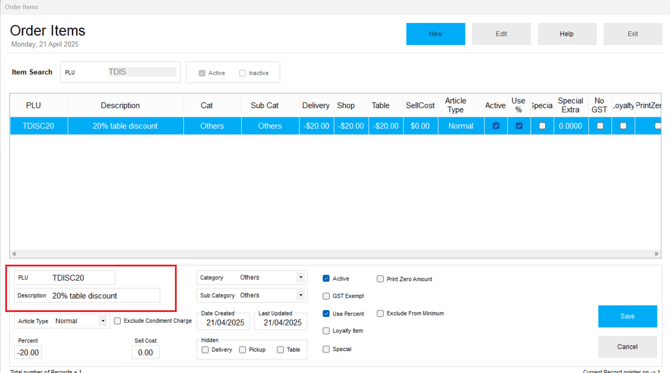The height and width of the screenshot is (373, 670).
Task: Cancel the item edit
Action: (x=627, y=347)
